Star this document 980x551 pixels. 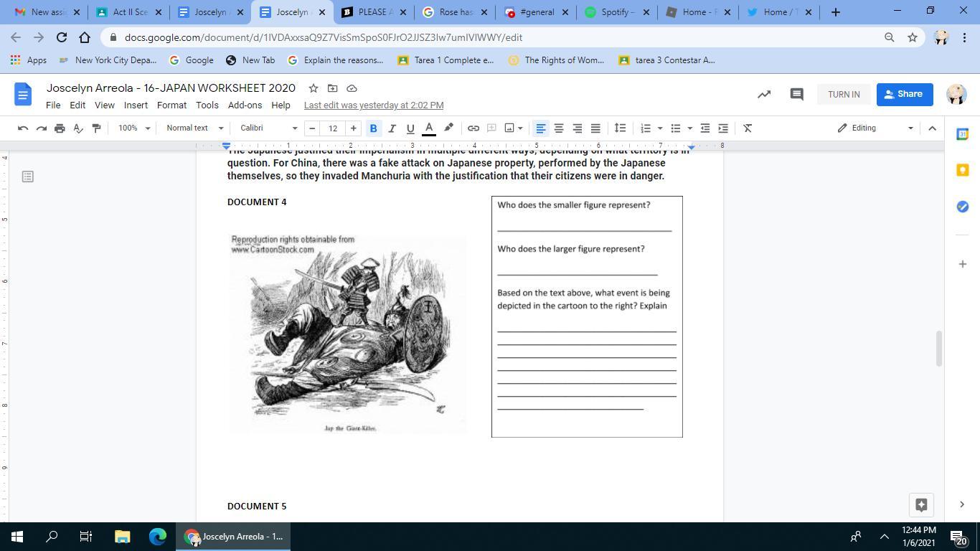click(314, 88)
